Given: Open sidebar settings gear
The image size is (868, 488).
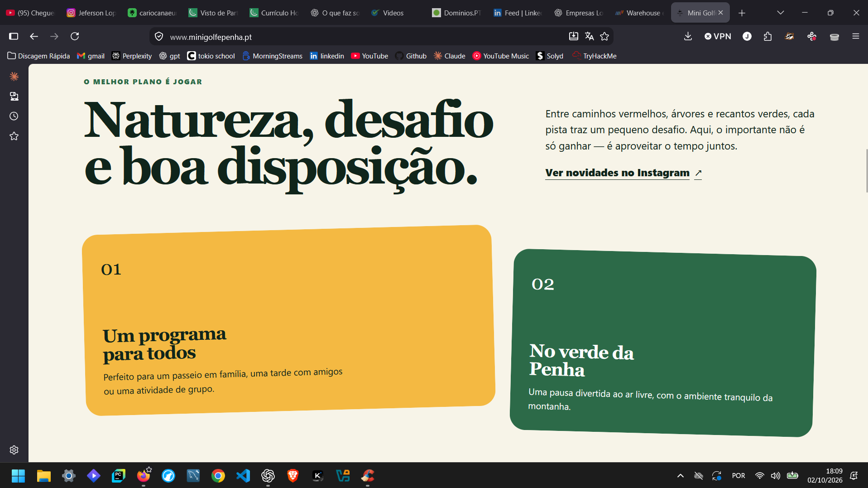Looking at the screenshot, I should click(14, 450).
